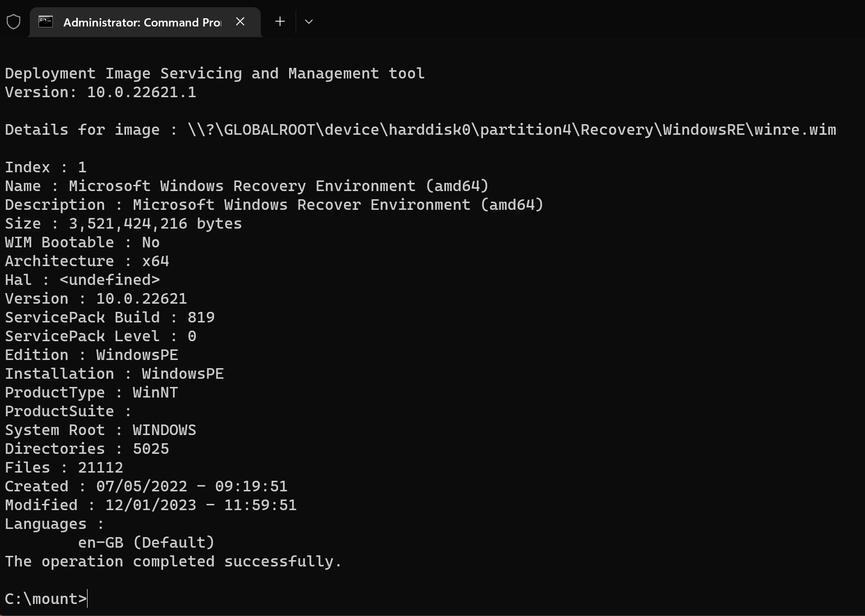Click 'Installation : WindowsPE' line
Image resolution: width=865 pixels, height=616 pixels.
pos(114,374)
